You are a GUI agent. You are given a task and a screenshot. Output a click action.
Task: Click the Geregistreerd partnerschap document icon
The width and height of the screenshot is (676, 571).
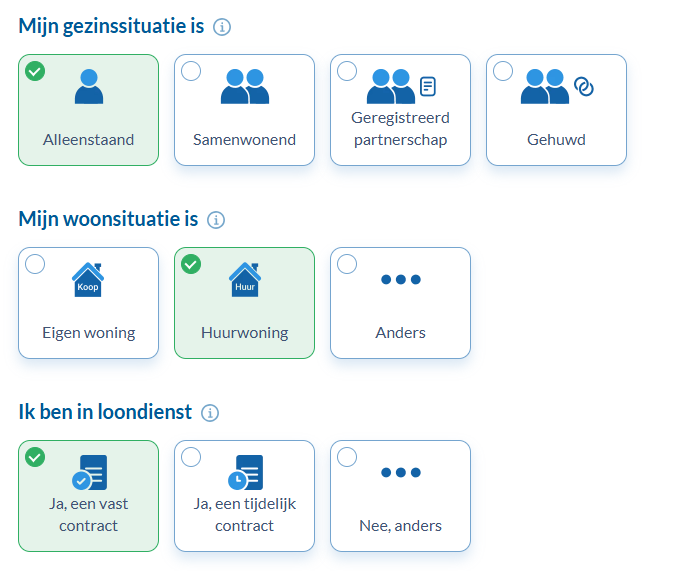click(x=428, y=86)
